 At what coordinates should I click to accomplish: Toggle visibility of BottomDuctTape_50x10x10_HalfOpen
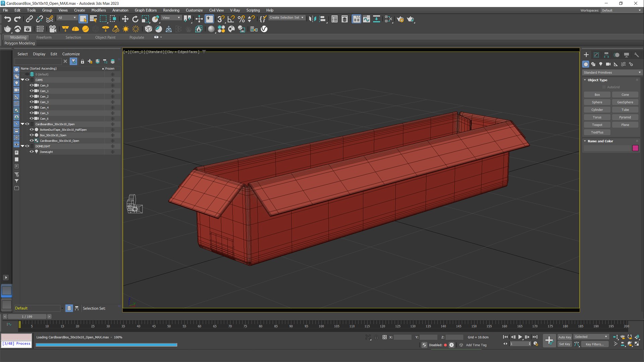pyautogui.click(x=32, y=130)
